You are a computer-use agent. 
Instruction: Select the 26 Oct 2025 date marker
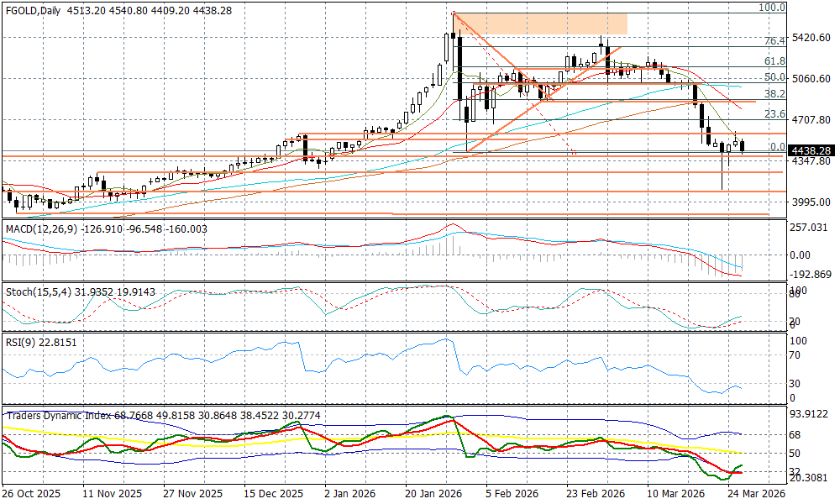(34, 495)
